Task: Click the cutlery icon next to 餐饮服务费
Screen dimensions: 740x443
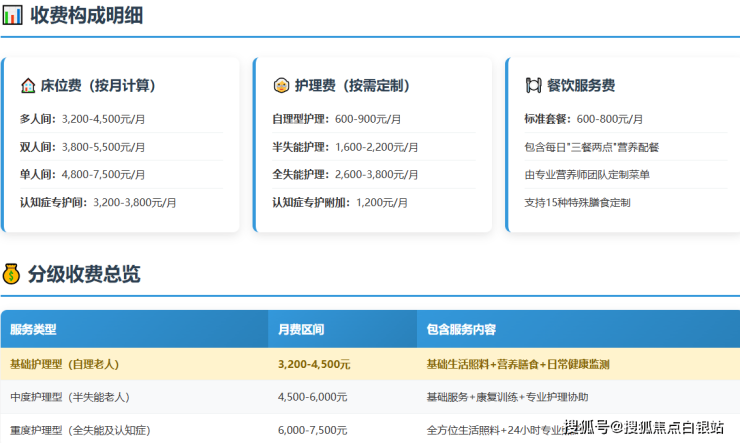Action: [x=533, y=86]
